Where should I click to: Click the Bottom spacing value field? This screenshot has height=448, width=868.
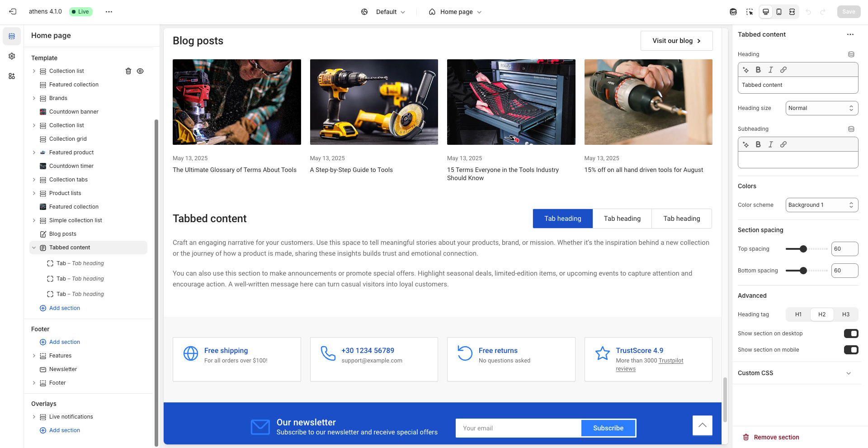click(x=844, y=271)
